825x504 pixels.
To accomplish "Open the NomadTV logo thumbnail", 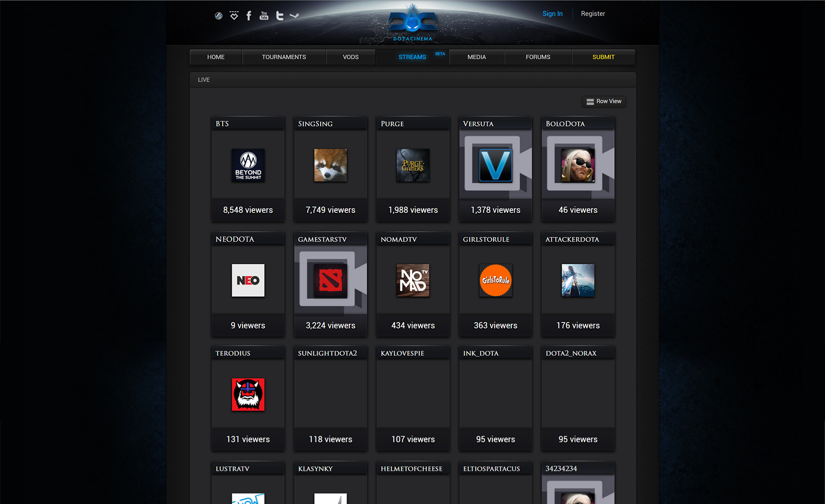I will pyautogui.click(x=412, y=280).
